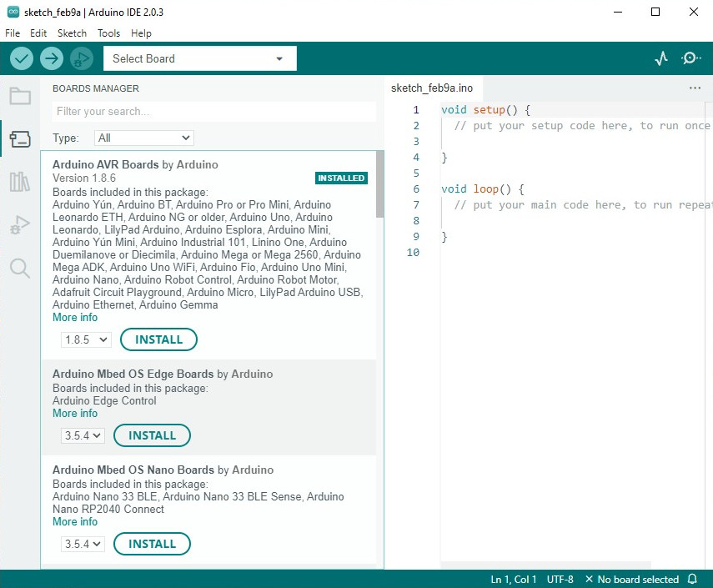Open the Library Manager sidebar icon
713x588 pixels.
pyautogui.click(x=20, y=182)
